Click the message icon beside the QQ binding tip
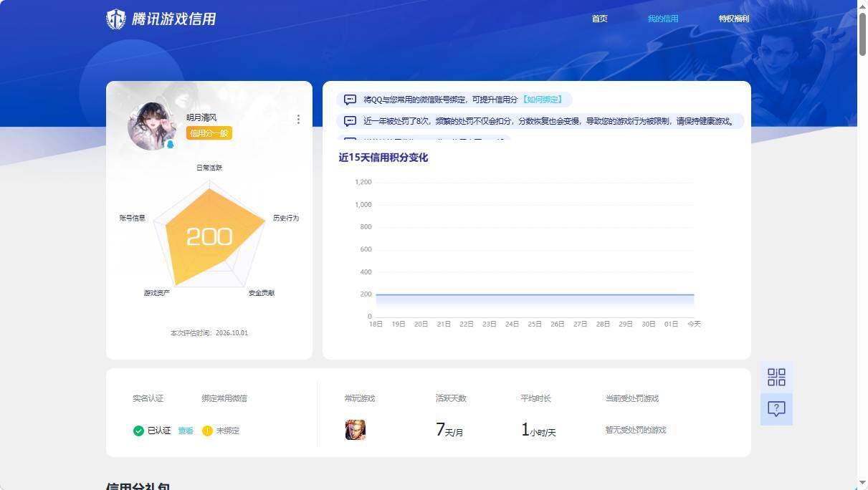 [x=350, y=100]
